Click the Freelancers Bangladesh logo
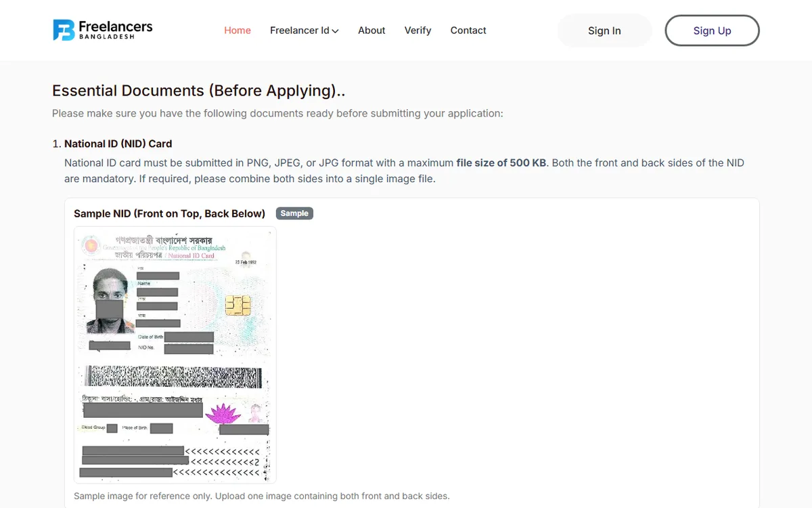Screen dimensions: 812x508 [x=103, y=30]
